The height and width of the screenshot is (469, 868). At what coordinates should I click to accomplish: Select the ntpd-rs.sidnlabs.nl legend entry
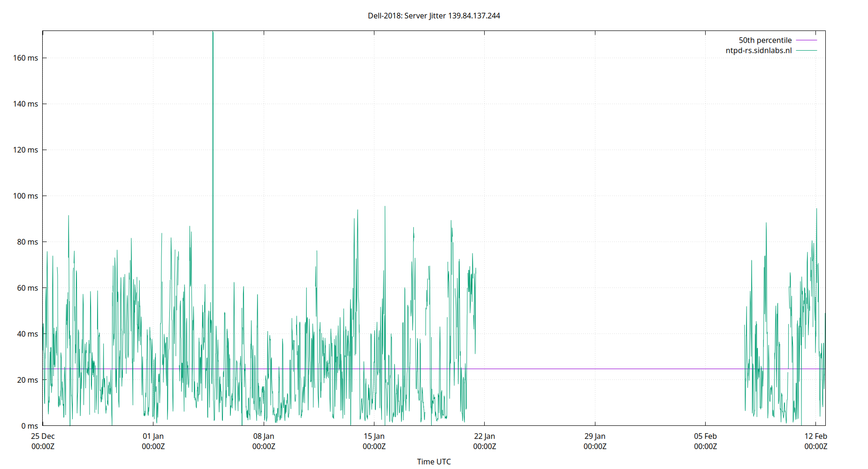pyautogui.click(x=758, y=50)
